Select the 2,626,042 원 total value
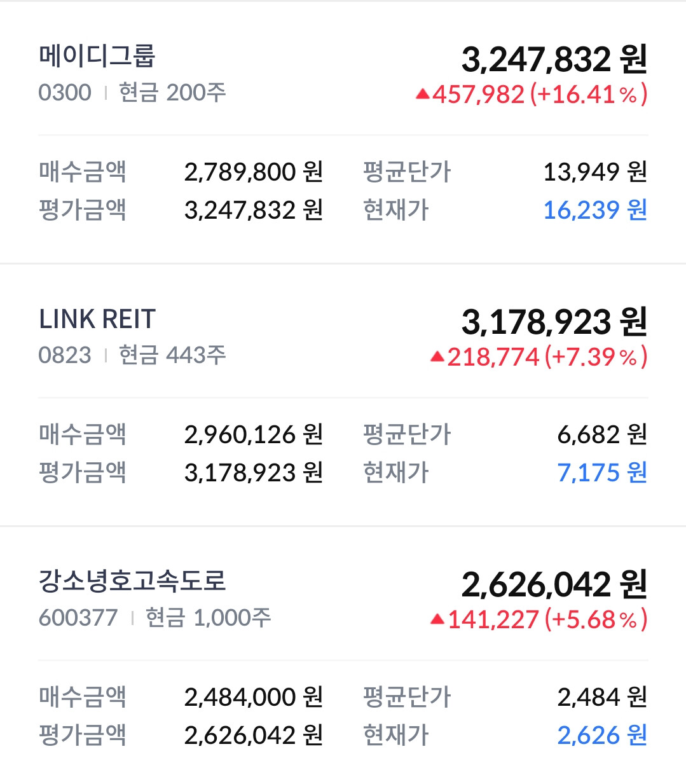The image size is (686, 784). point(554,584)
